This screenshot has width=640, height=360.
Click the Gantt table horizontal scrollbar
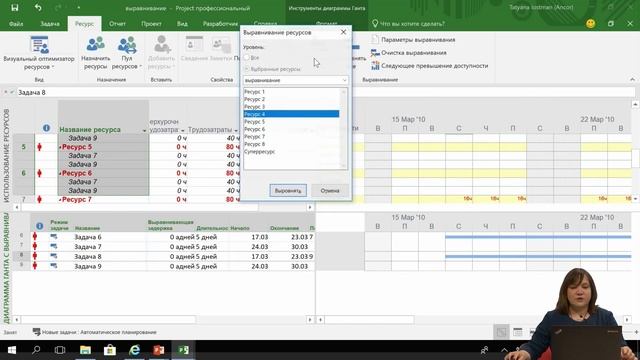[x=108, y=320]
